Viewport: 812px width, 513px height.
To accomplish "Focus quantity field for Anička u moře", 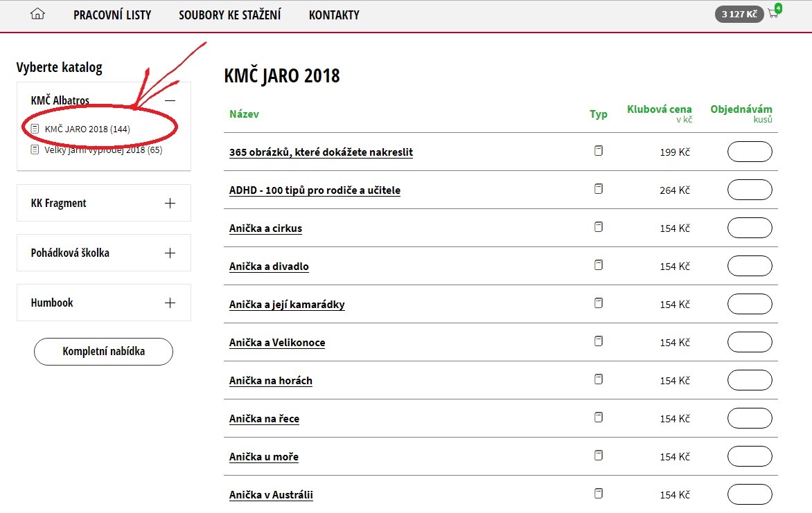I will [750, 456].
